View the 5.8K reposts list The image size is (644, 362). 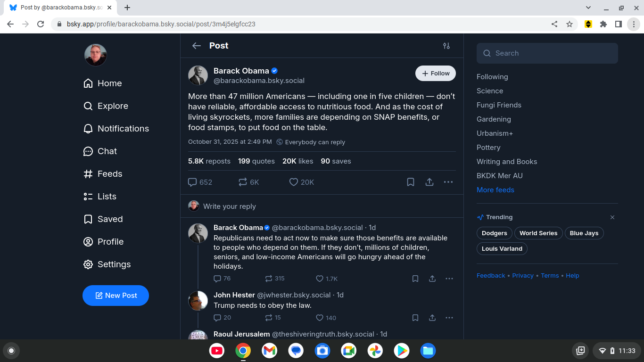point(209,161)
